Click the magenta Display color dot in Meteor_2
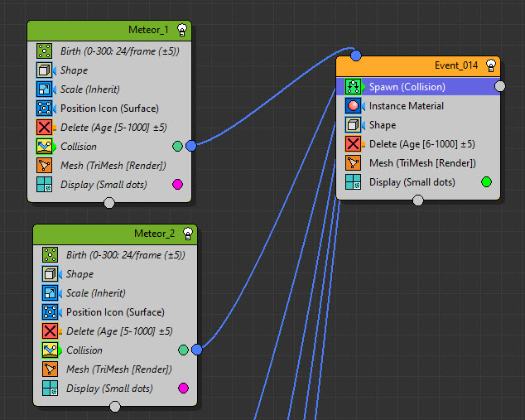Screen dimensions: 525x420 coord(184,389)
